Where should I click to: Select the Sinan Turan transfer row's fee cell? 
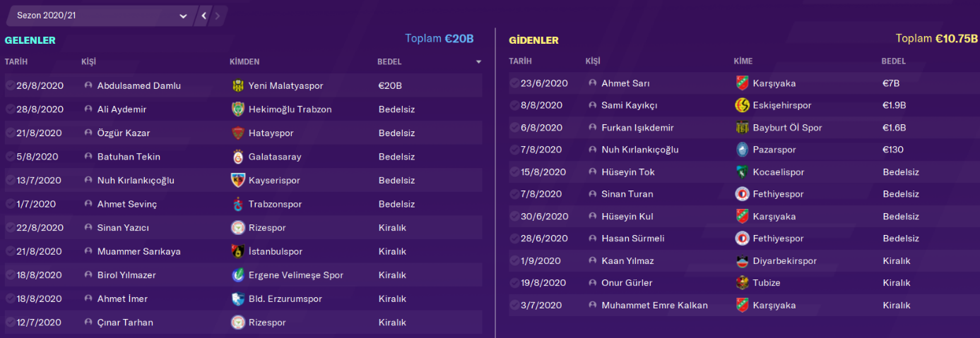pos(901,194)
